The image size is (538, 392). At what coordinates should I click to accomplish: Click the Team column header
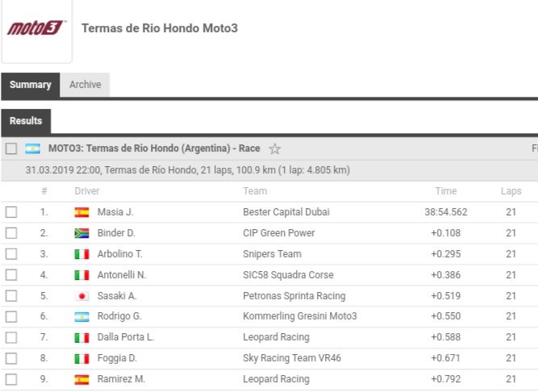tap(256, 191)
